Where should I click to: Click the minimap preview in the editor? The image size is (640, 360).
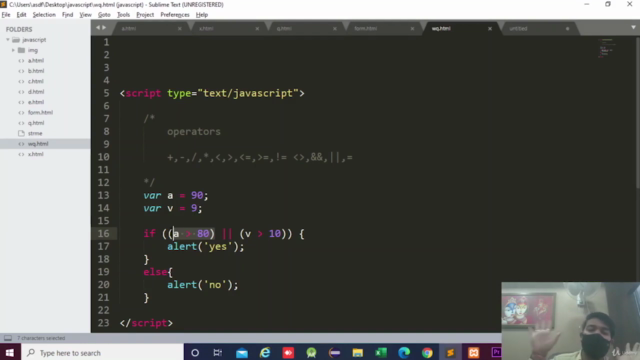[607, 48]
